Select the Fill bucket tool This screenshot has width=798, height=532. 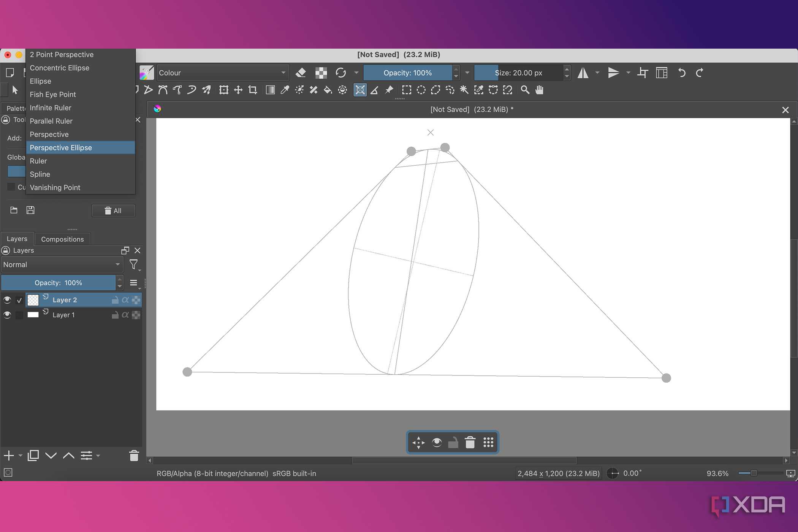coord(328,90)
